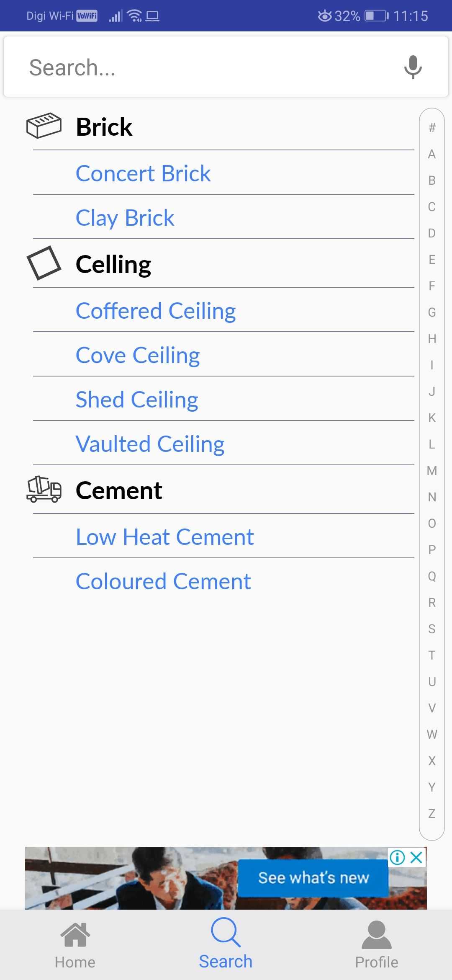
Task: Tap the Ceiling panel icon beside Celling
Action: coord(45,264)
